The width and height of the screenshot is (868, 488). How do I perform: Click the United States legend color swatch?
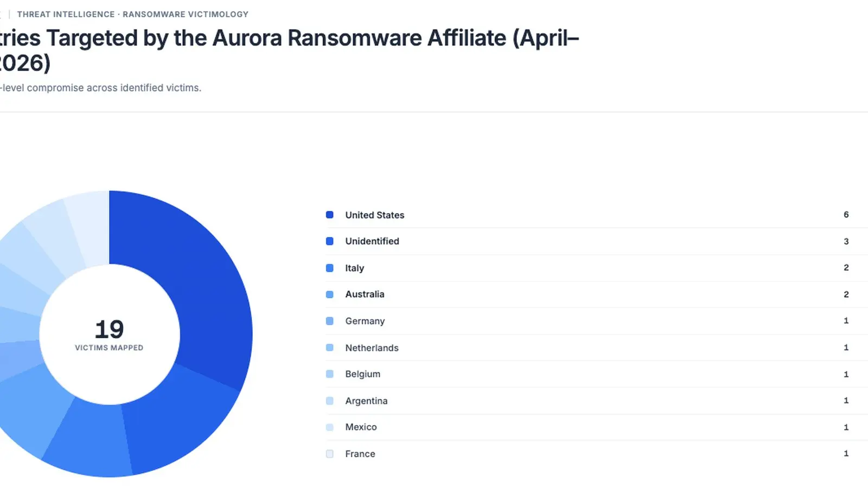(x=329, y=215)
